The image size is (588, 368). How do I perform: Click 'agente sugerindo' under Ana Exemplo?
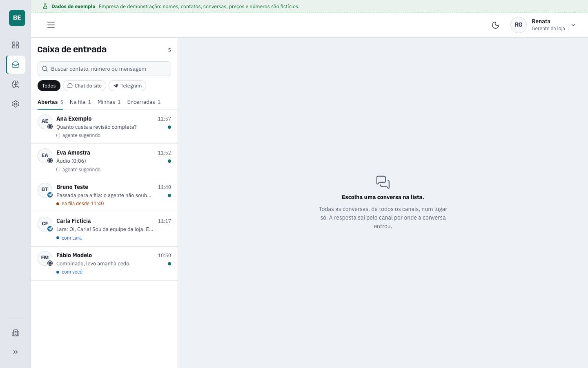pos(78,135)
